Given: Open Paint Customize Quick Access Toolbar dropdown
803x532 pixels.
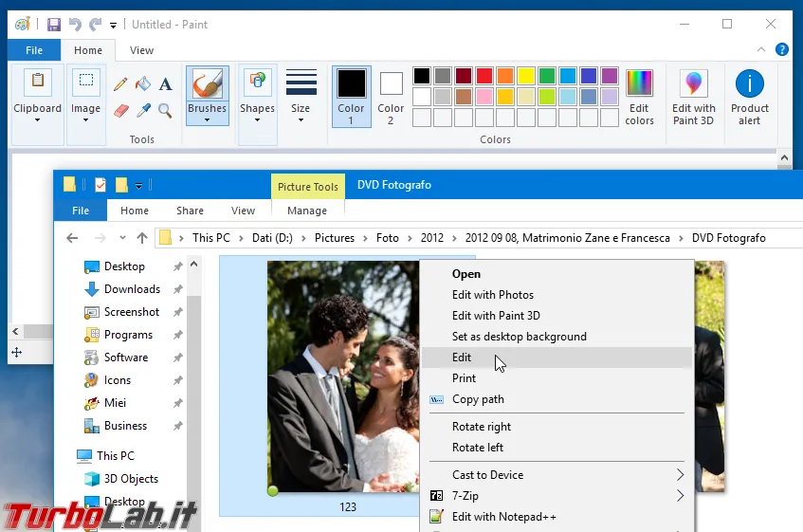Looking at the screenshot, I should coord(113,25).
